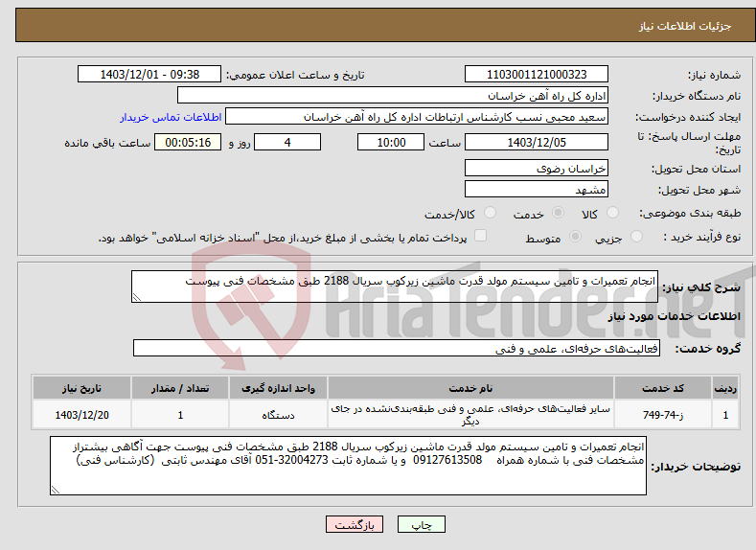756x550 pixels.
Task: Click the need date cell 1403/12/20
Action: pyautogui.click(x=81, y=415)
